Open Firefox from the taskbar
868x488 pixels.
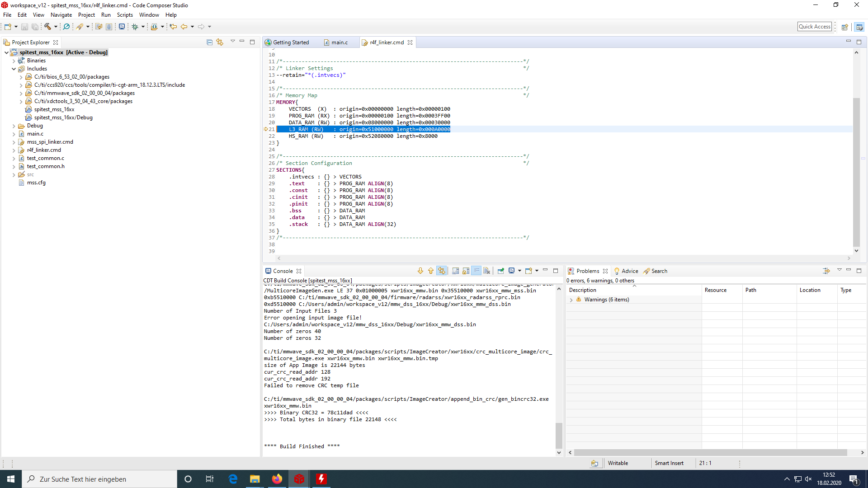coord(277,479)
